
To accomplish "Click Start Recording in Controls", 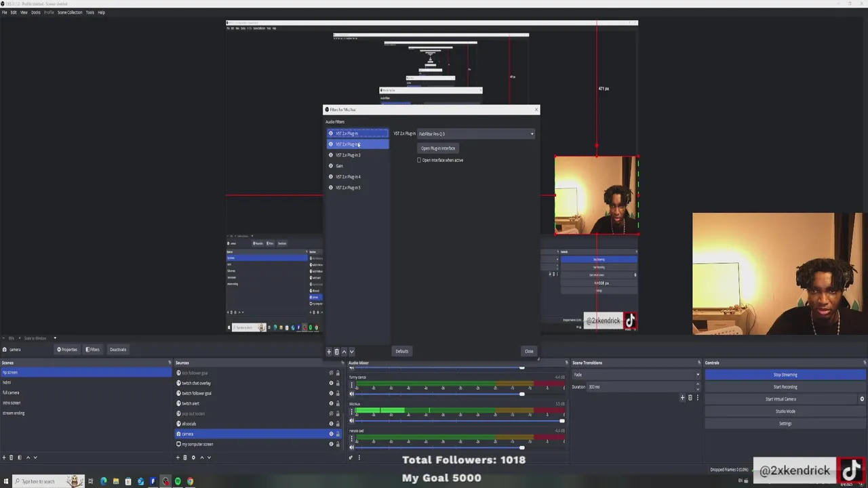I will coord(785,387).
